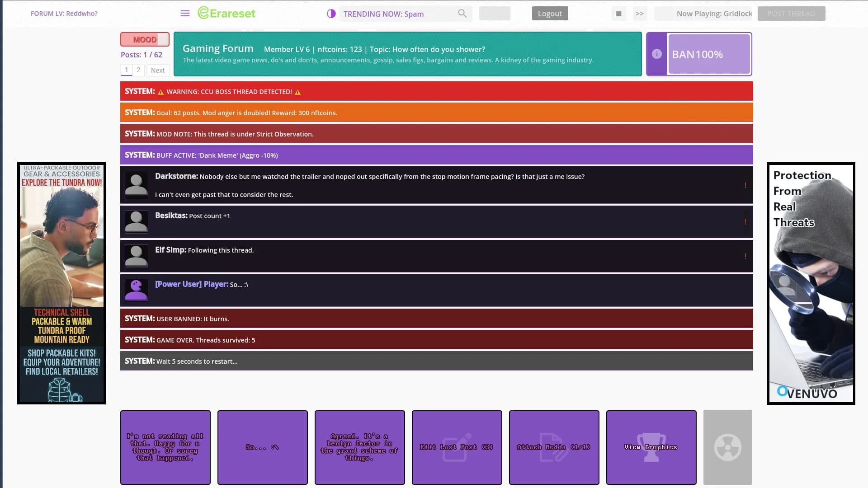The image size is (868, 488).
Task: Click Attach Media (1/1) card
Action: pos(554,447)
